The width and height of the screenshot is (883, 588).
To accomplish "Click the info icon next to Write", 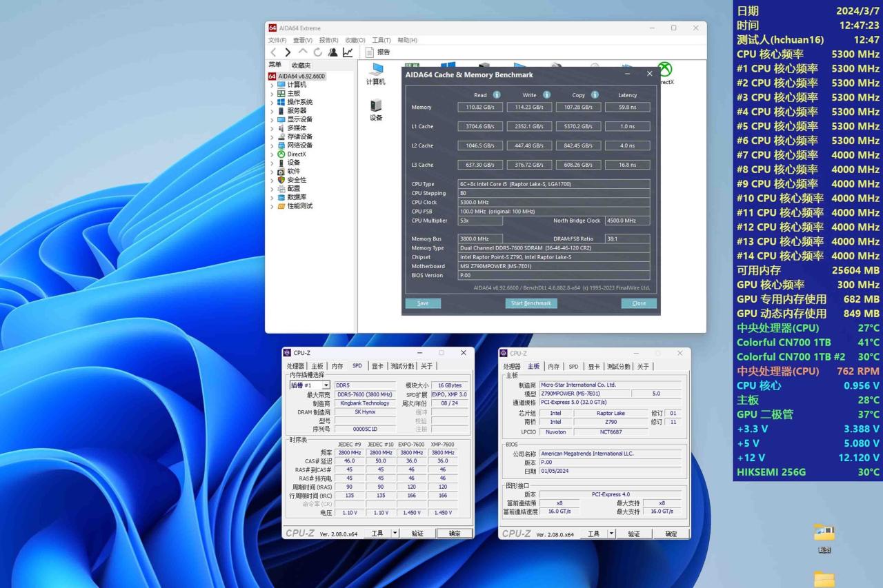I will pyautogui.click(x=546, y=95).
